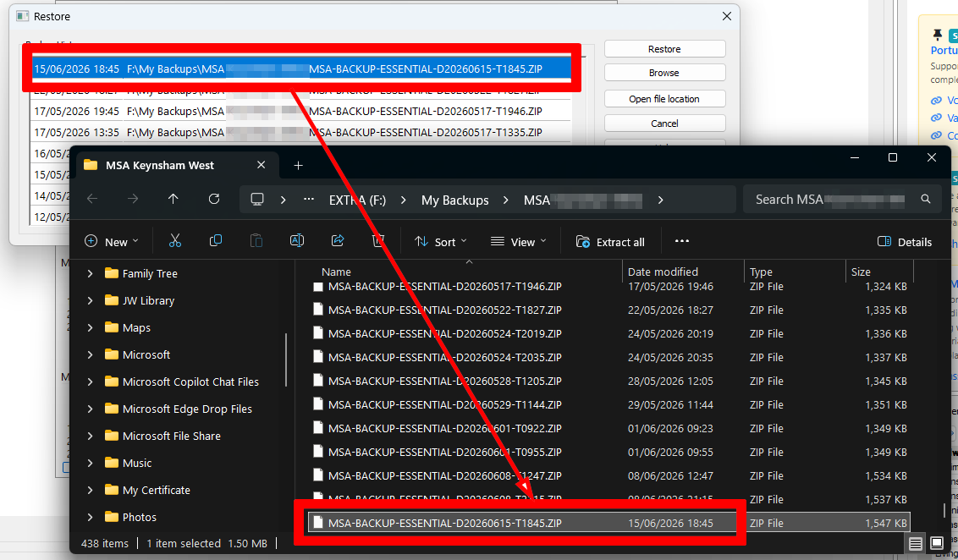Click the search magnifier icon in Explorer
Viewport: 958px width, 560px height.
click(x=926, y=199)
